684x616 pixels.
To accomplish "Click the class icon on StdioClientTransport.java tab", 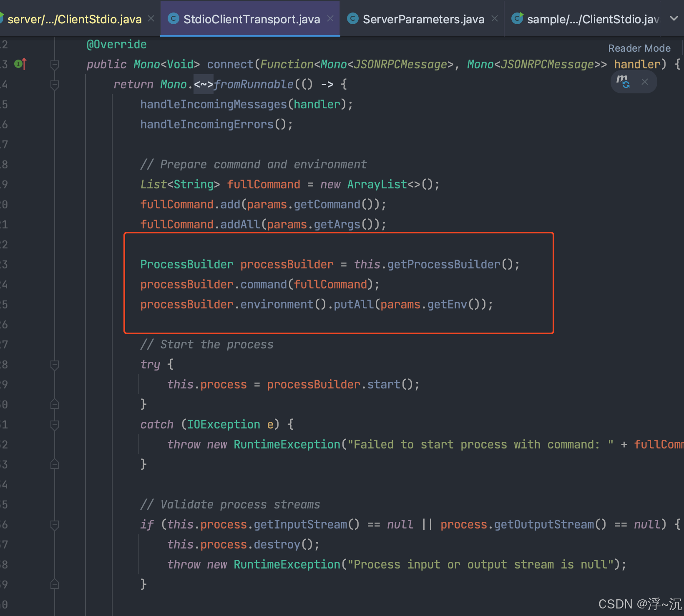I will (x=173, y=19).
